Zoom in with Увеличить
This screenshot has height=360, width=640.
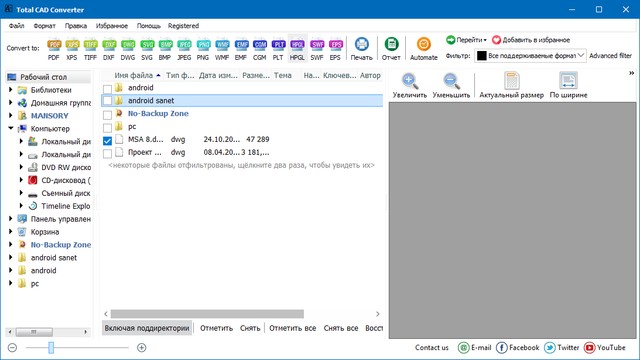[x=409, y=86]
